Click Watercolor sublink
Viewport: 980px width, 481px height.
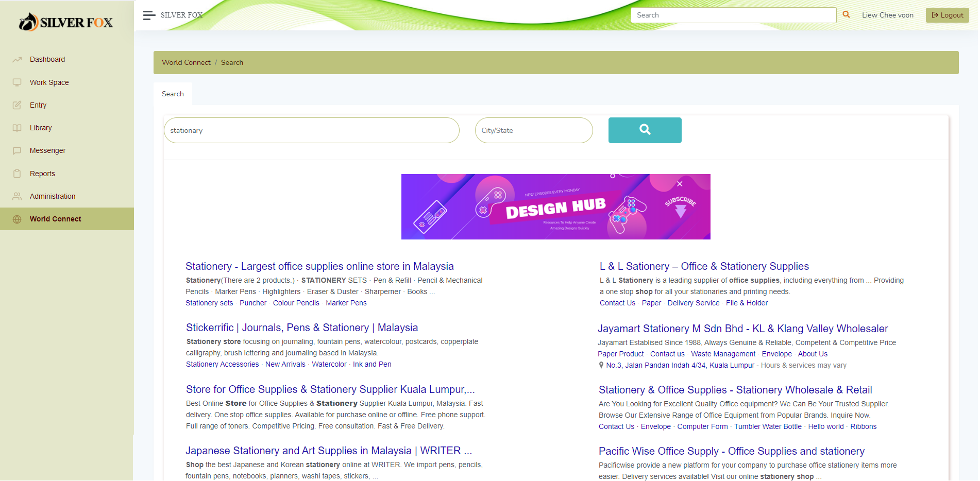click(x=329, y=364)
